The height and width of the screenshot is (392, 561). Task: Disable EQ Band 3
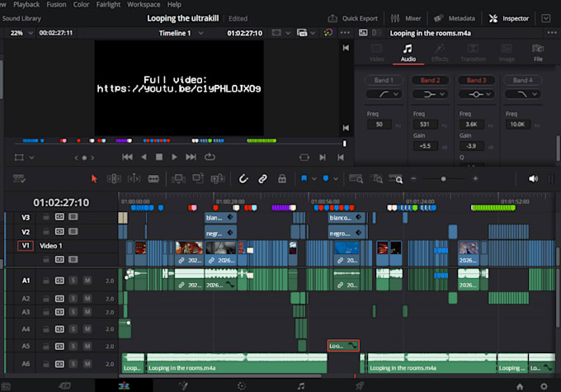(x=476, y=80)
